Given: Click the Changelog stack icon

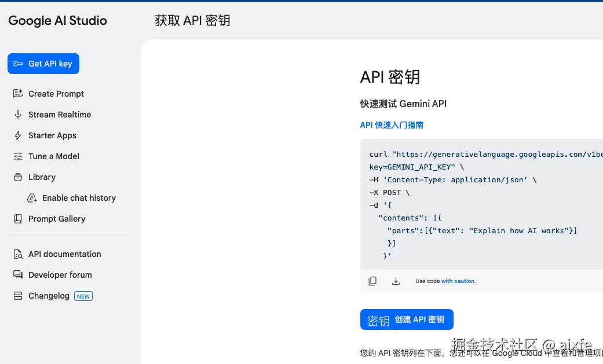Looking at the screenshot, I should click(x=18, y=296).
